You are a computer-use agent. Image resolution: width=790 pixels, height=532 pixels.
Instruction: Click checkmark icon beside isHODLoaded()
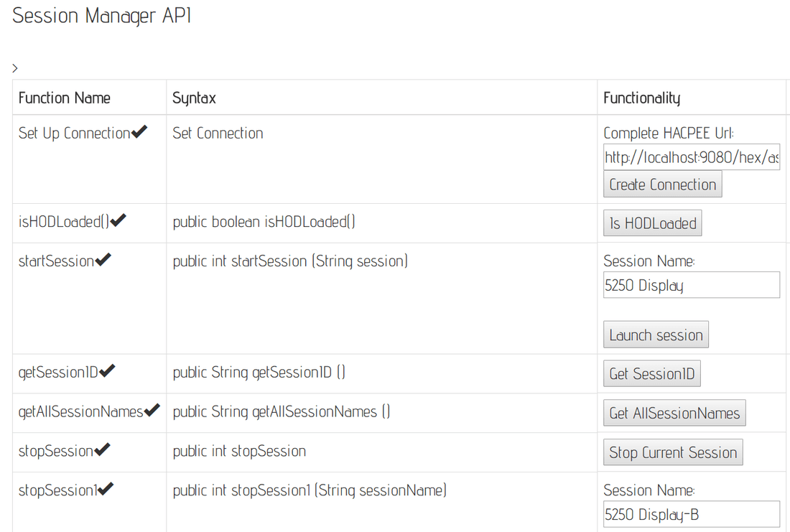118,221
